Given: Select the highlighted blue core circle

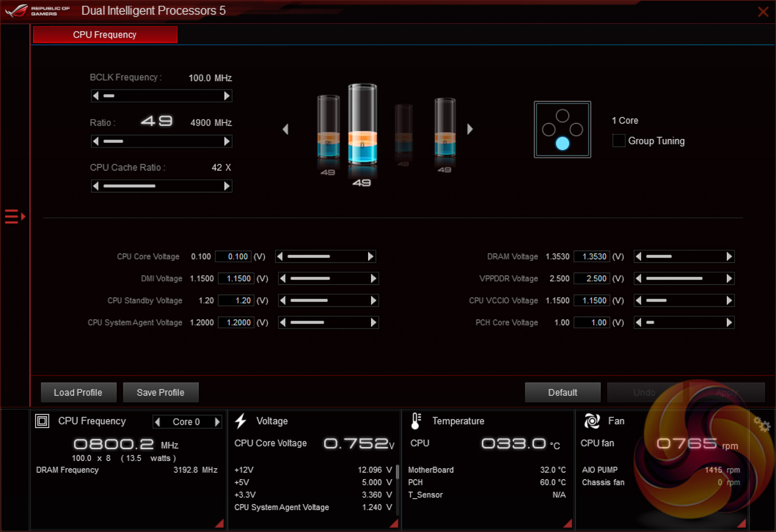Looking at the screenshot, I should [562, 143].
